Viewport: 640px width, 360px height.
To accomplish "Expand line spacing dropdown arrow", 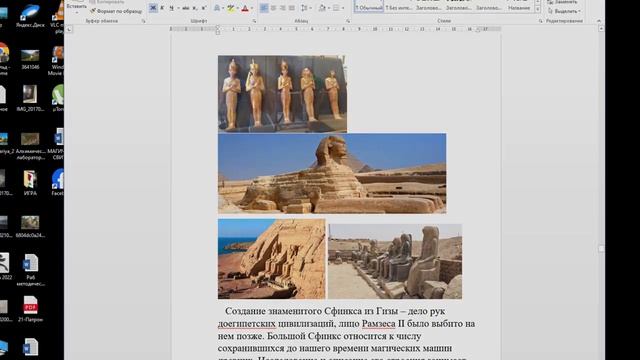I will point(311,8).
